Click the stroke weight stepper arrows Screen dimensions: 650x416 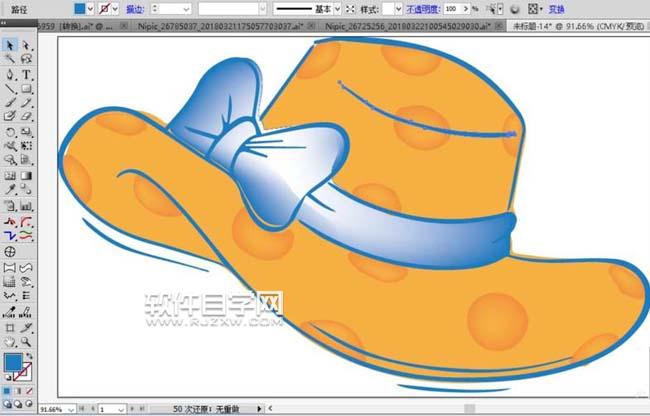pos(155,9)
